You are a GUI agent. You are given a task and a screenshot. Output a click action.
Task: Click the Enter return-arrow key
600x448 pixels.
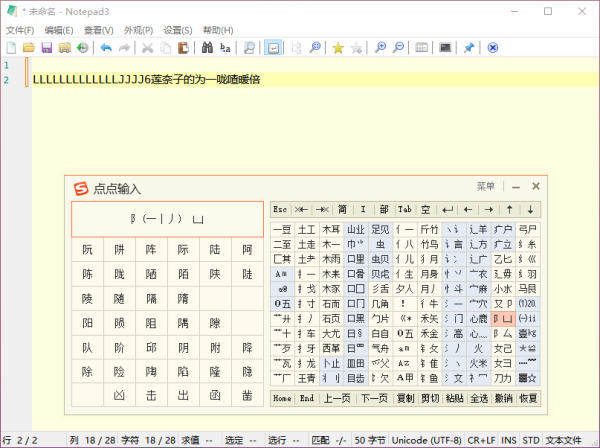447,210
